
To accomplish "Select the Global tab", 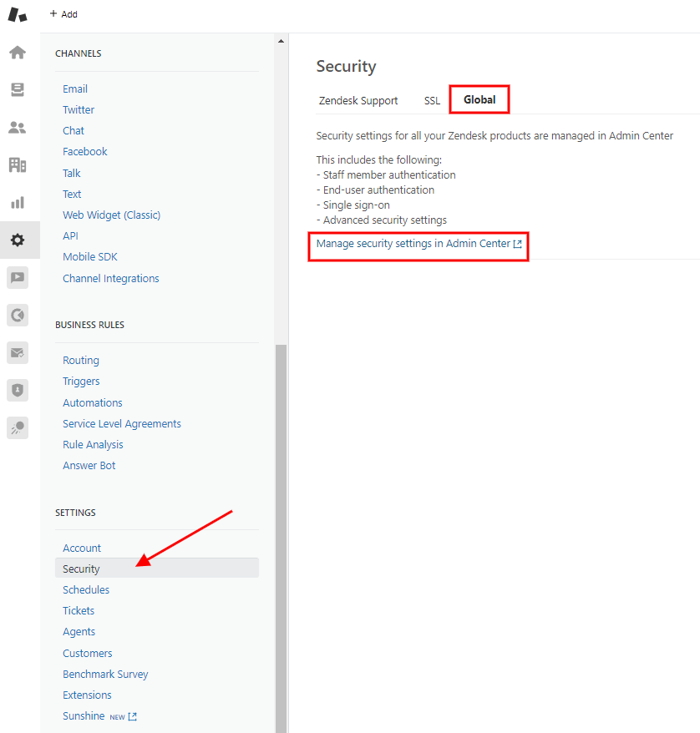I will (479, 99).
